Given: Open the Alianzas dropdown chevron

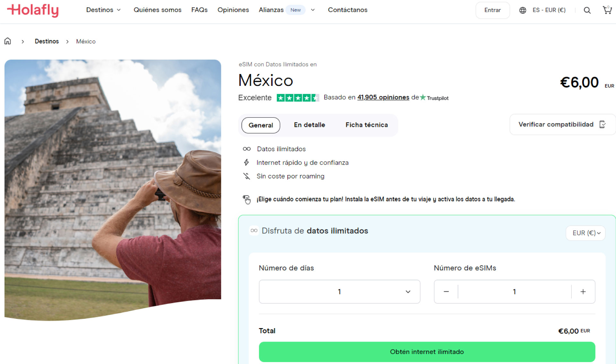Looking at the screenshot, I should pyautogui.click(x=313, y=10).
